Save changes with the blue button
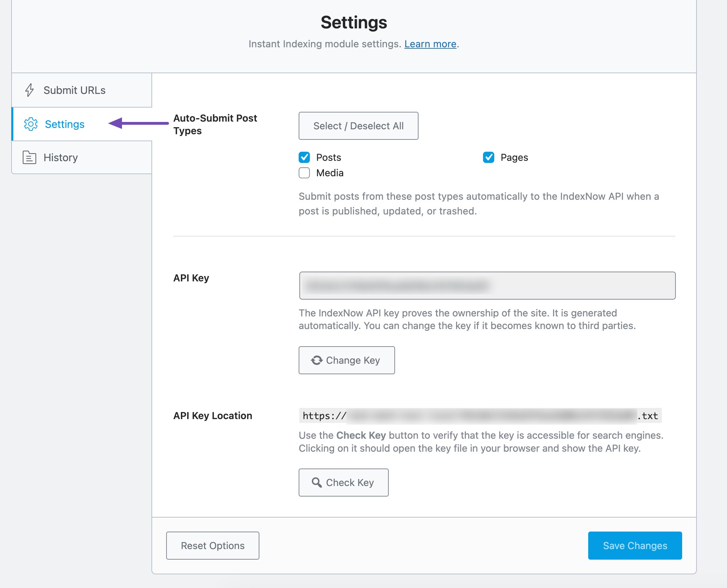 point(635,546)
